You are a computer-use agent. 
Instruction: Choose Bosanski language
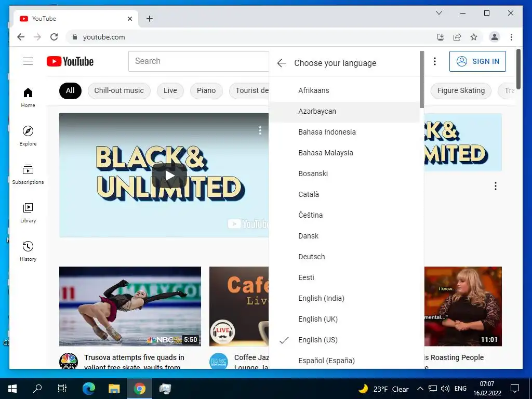pyautogui.click(x=344, y=174)
